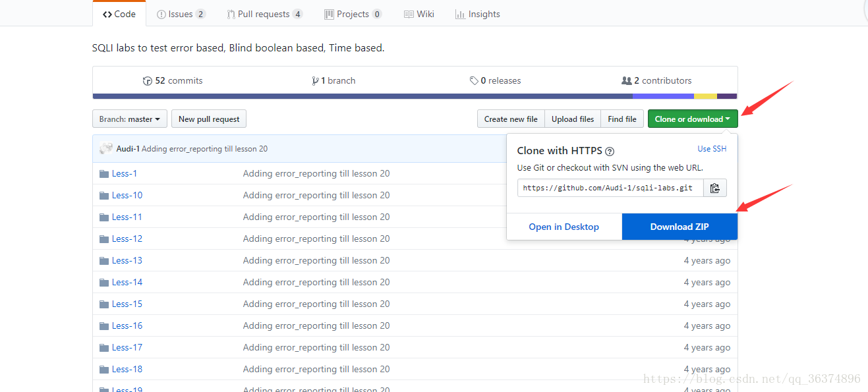868x392 pixels.
Task: Click the Pull requests tab icon
Action: (x=231, y=14)
